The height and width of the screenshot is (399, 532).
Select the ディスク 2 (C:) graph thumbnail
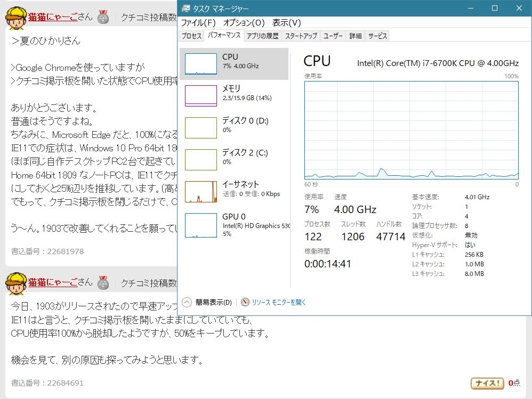pos(201,160)
